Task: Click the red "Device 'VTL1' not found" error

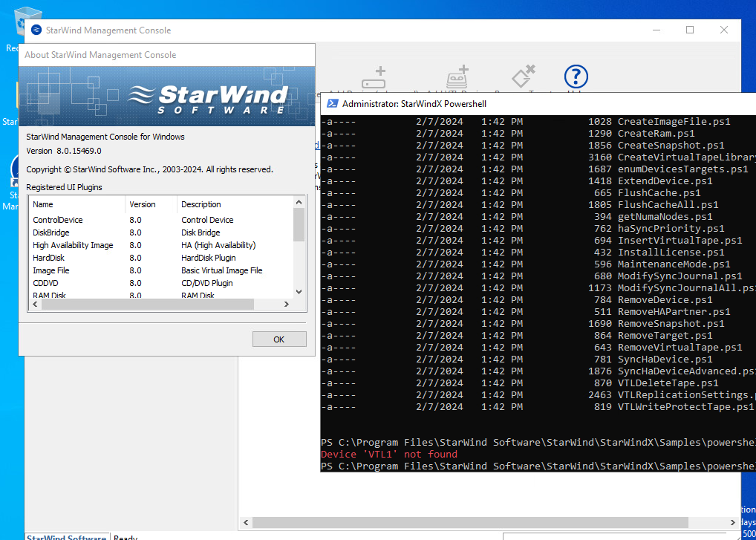Action: (389, 454)
